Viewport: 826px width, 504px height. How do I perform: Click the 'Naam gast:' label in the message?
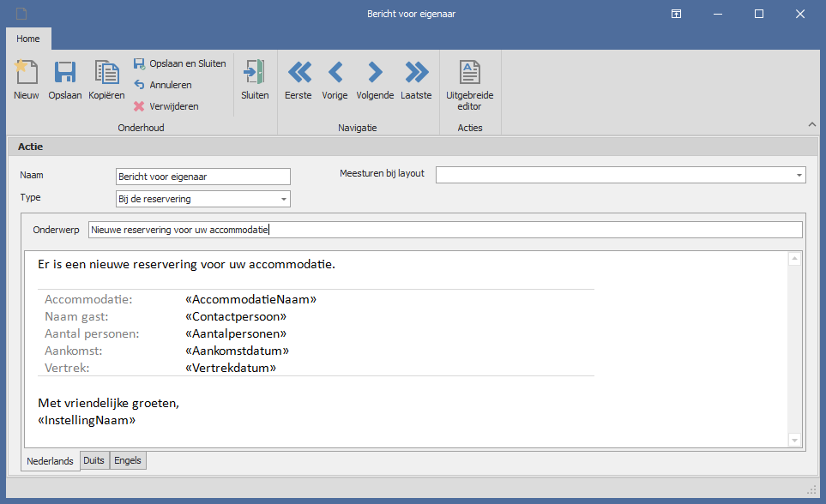(76, 316)
